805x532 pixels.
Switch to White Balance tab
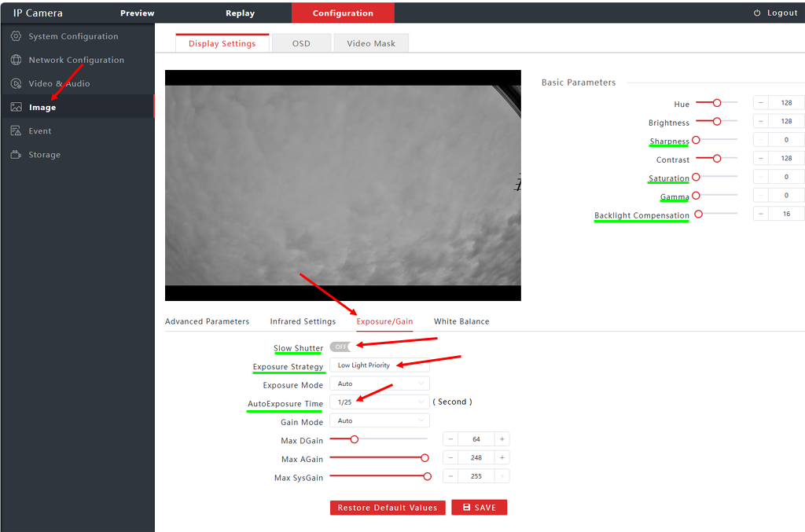point(461,321)
